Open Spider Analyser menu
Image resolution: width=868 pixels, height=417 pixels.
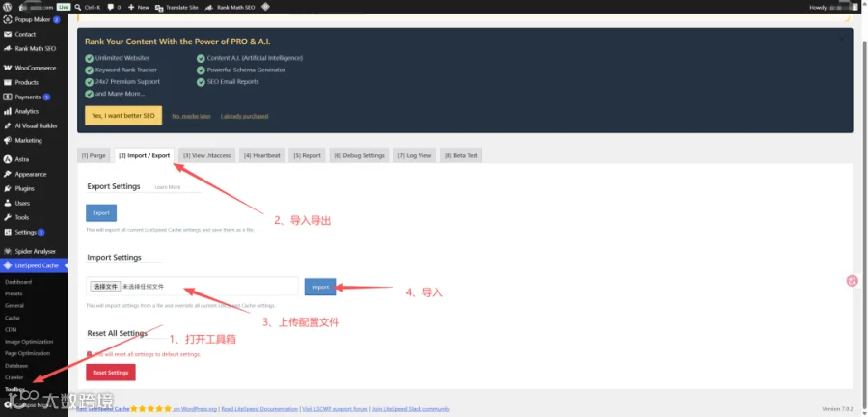tap(34, 251)
